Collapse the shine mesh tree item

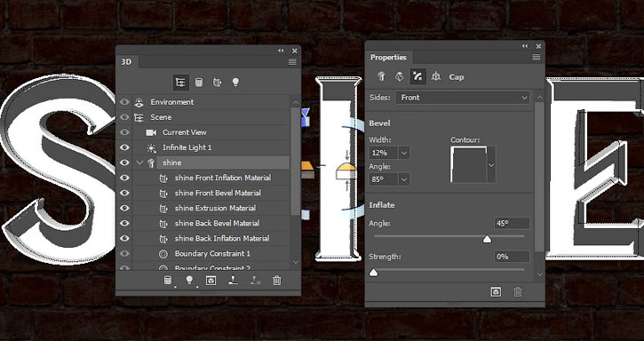coord(139,163)
